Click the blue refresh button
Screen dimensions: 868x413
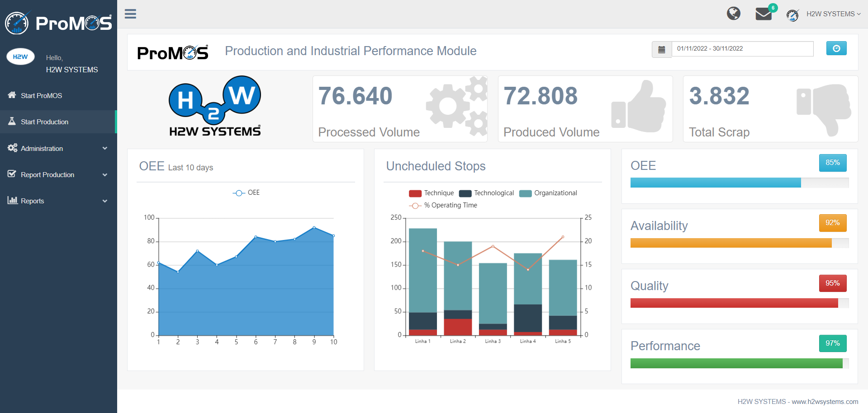pos(836,48)
